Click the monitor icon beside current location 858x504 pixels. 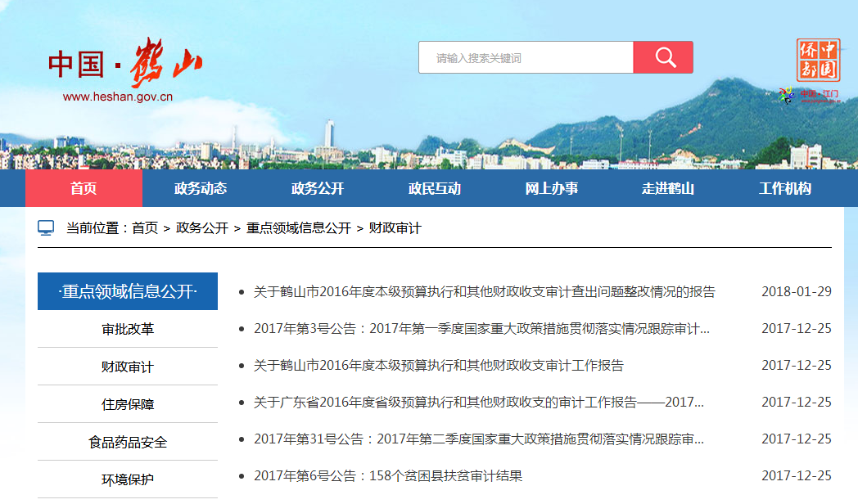tap(47, 228)
